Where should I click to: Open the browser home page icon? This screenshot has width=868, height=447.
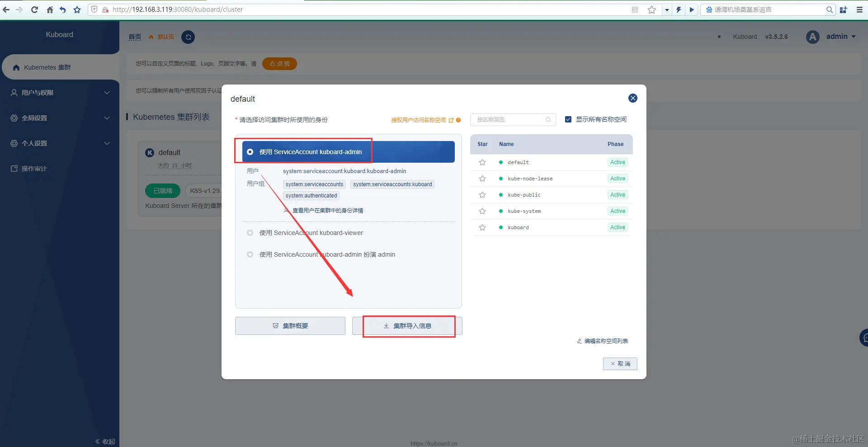pos(50,9)
